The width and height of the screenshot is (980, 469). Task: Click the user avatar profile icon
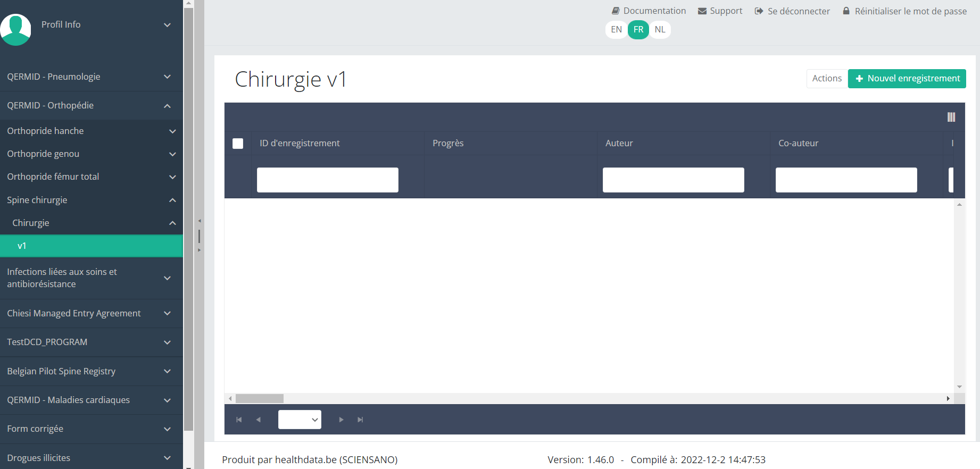[x=16, y=29]
